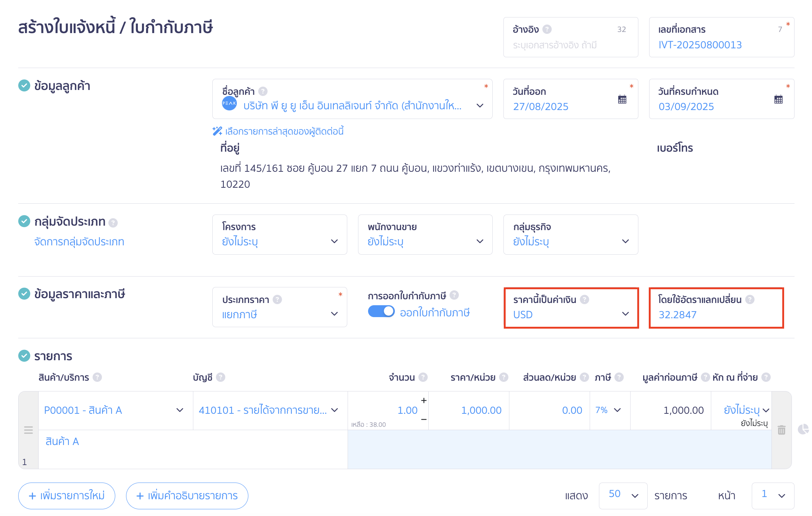Click the pie chart icon beside row 1
The image size is (812, 516).
click(x=803, y=429)
